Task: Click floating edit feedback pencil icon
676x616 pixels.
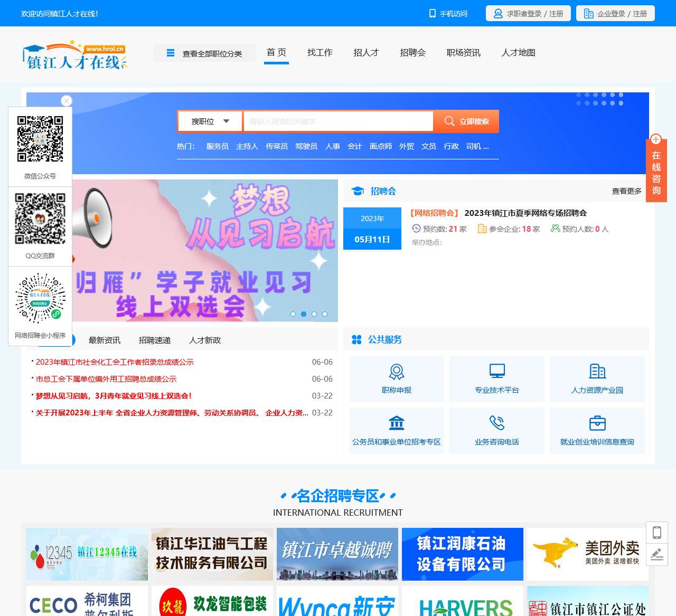Action: pos(657,554)
